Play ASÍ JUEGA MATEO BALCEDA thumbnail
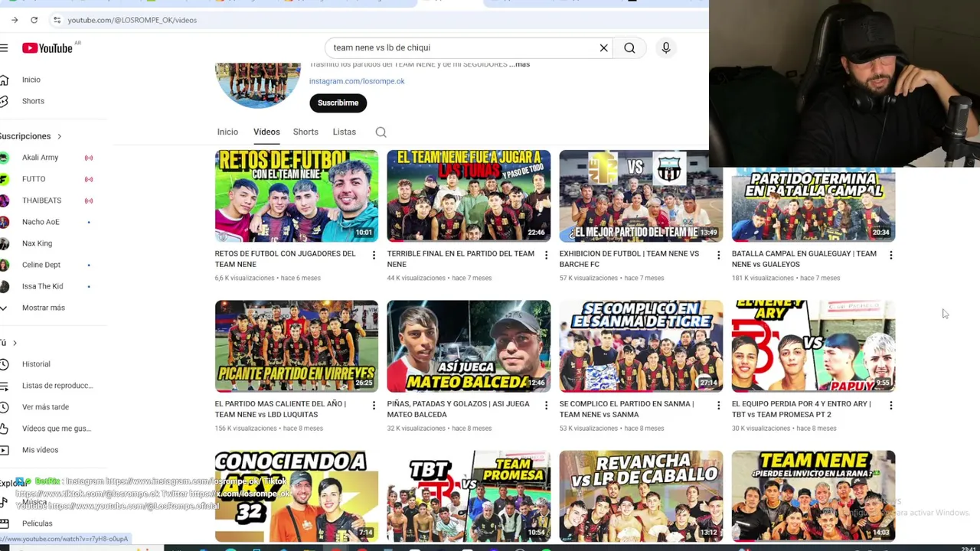Image resolution: width=980 pixels, height=551 pixels. pos(469,346)
